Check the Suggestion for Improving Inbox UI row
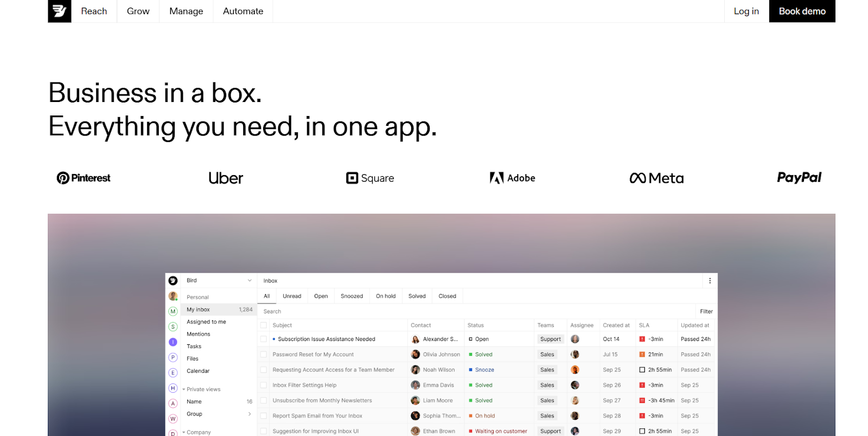868x436 pixels. 264,431
